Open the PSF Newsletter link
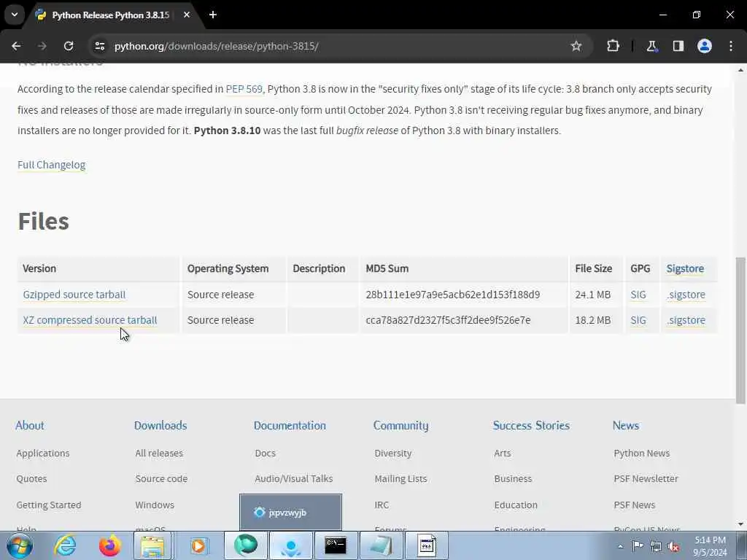The width and height of the screenshot is (747, 560). coord(646,478)
